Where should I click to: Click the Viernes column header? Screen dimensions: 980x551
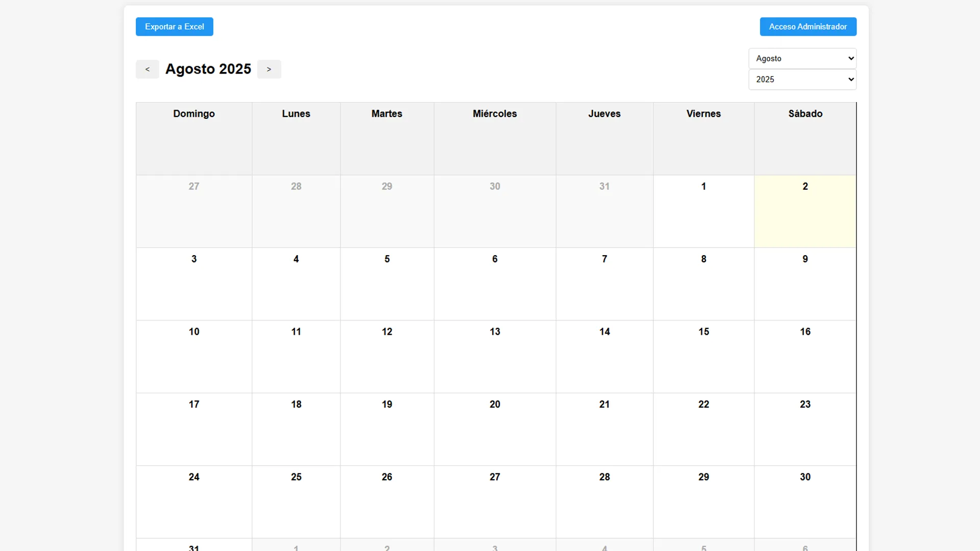tap(703, 114)
